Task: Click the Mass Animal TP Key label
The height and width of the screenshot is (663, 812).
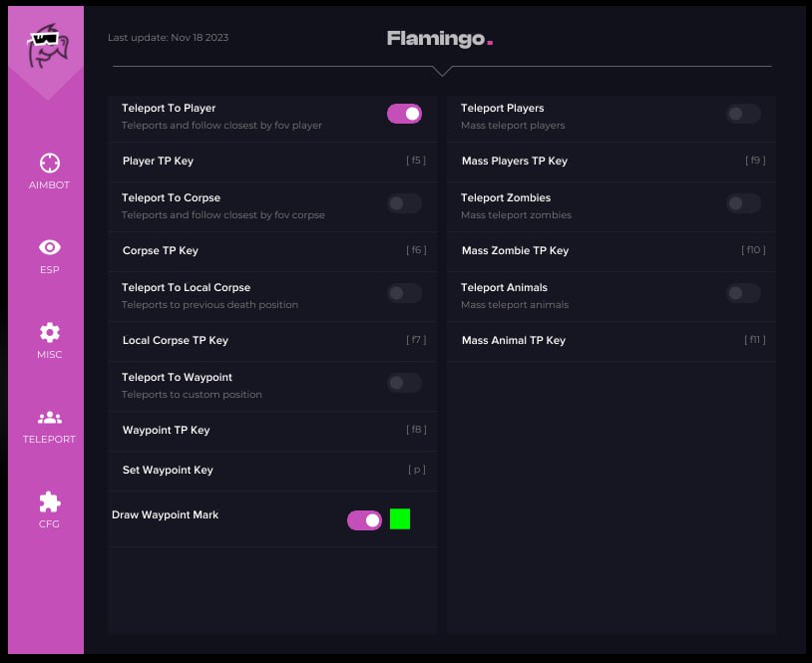Action: point(514,341)
